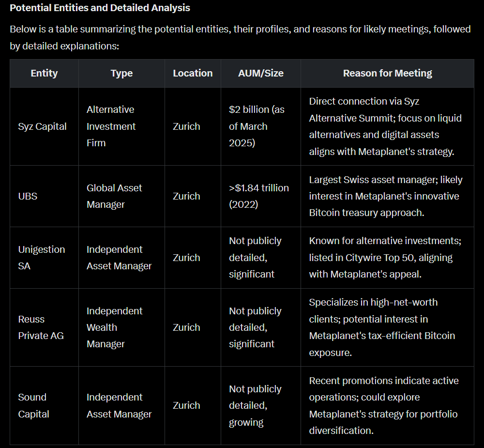Click the 'Potential Entities and Detailed Analysis' heading

coord(100,8)
